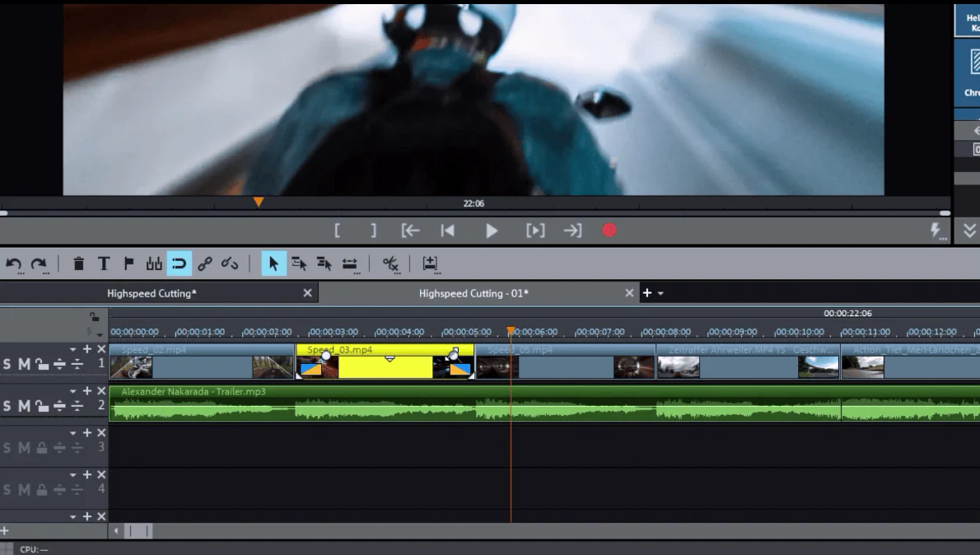Click the orange playback marker under the preview

tap(258, 202)
